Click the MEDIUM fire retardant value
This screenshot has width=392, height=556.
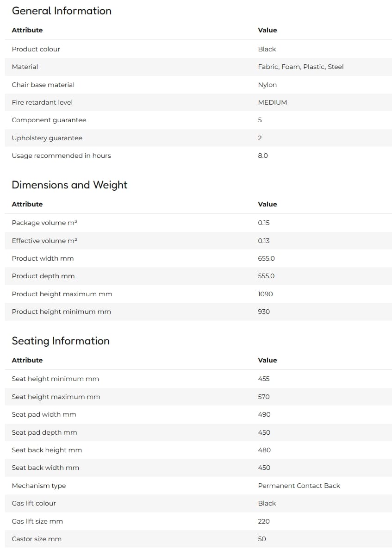272,102
